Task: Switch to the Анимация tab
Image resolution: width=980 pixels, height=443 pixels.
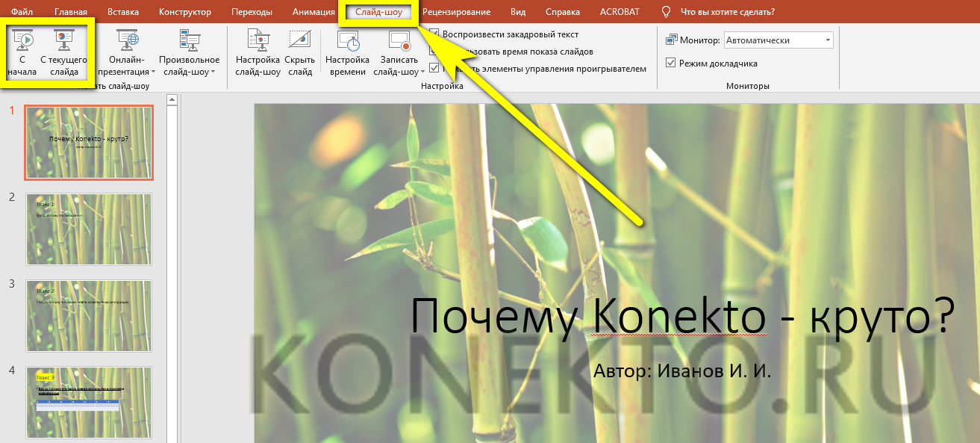Action: coord(313,12)
